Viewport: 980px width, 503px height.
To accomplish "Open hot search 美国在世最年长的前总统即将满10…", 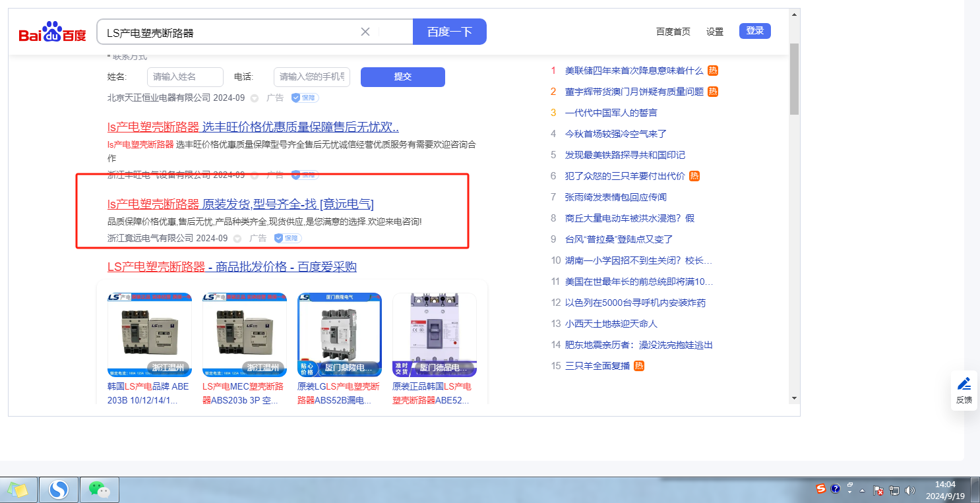I will (x=639, y=281).
